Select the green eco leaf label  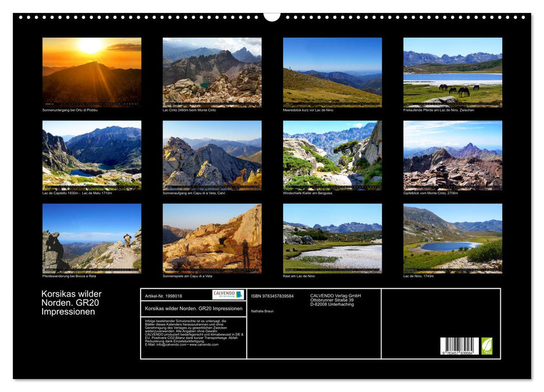[x=487, y=345]
